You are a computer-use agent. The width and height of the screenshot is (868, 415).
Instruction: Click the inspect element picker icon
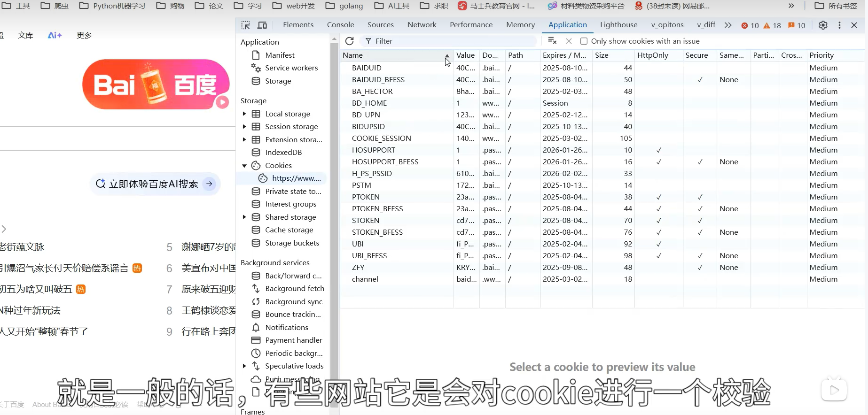click(246, 25)
